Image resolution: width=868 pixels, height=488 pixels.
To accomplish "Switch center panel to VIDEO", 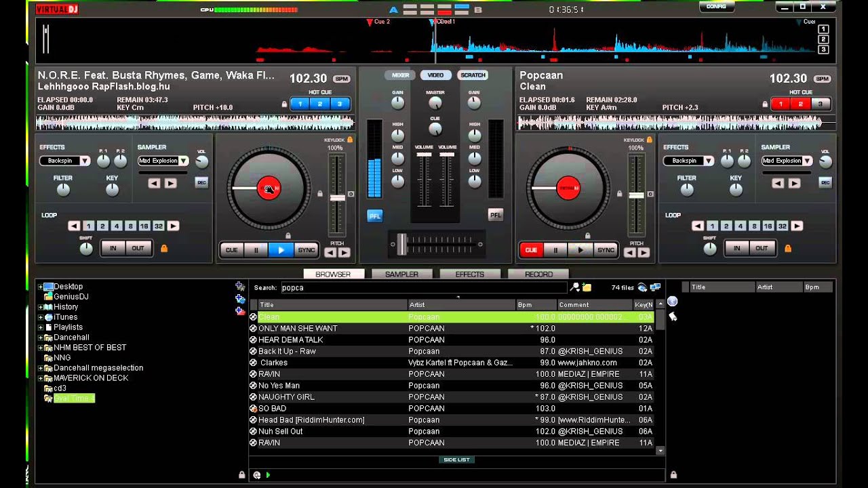I will click(435, 75).
